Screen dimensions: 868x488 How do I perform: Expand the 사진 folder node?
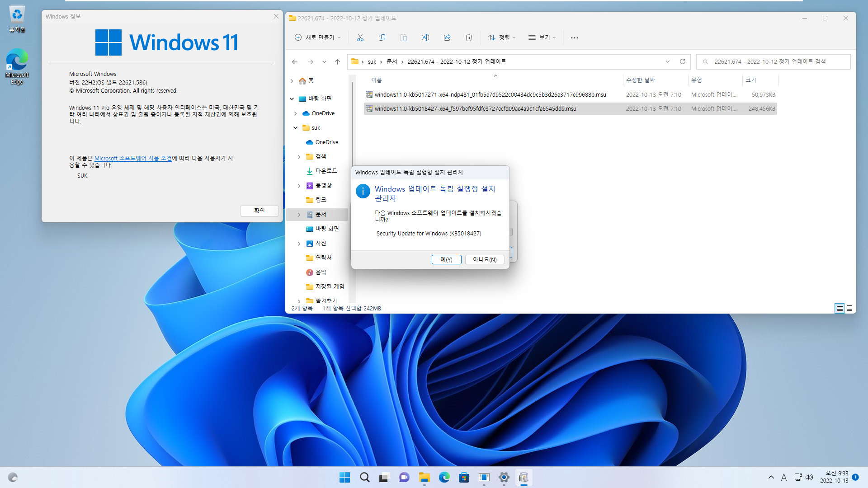299,244
